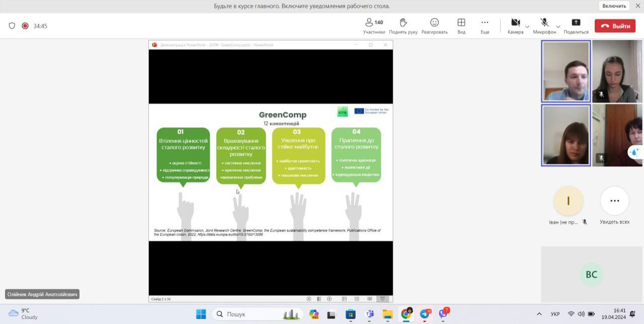This screenshot has height=324, width=644.
Task: Switch PowerPoint to Reading view
Action: click(370, 299)
